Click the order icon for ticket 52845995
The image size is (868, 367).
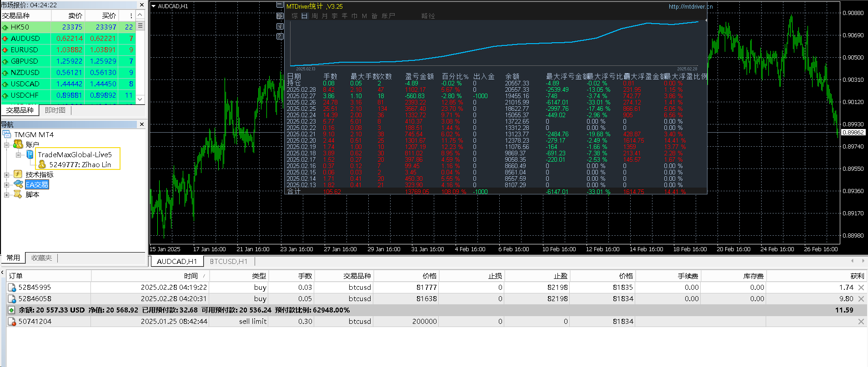(12, 288)
